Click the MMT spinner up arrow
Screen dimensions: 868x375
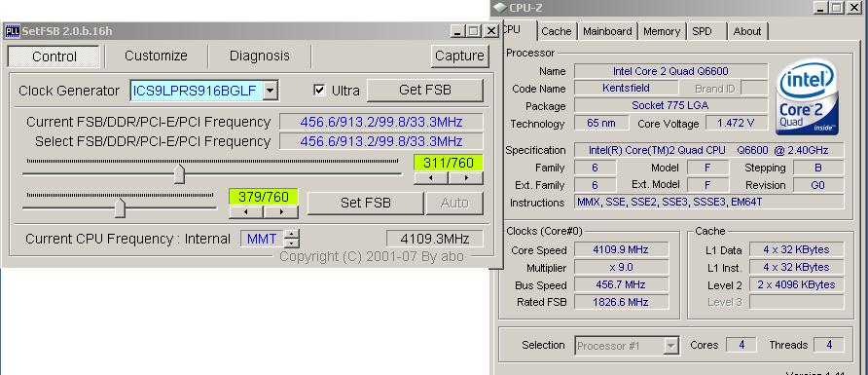click(x=292, y=234)
